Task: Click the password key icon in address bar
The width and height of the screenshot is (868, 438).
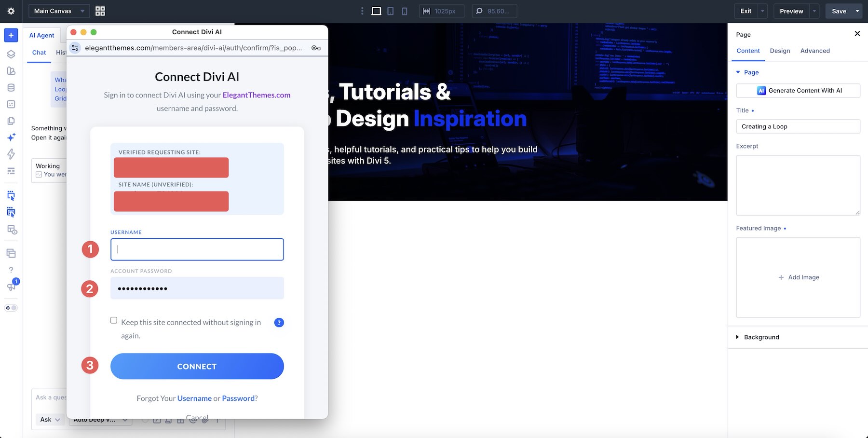Action: pyautogui.click(x=316, y=48)
